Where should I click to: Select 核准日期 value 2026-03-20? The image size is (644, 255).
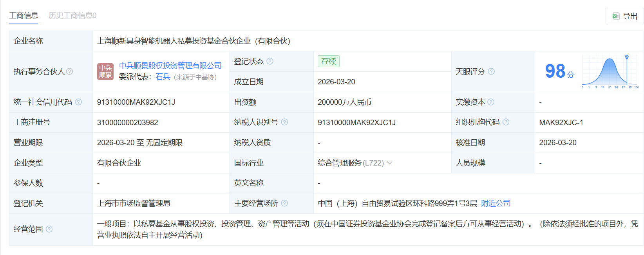pos(558,142)
